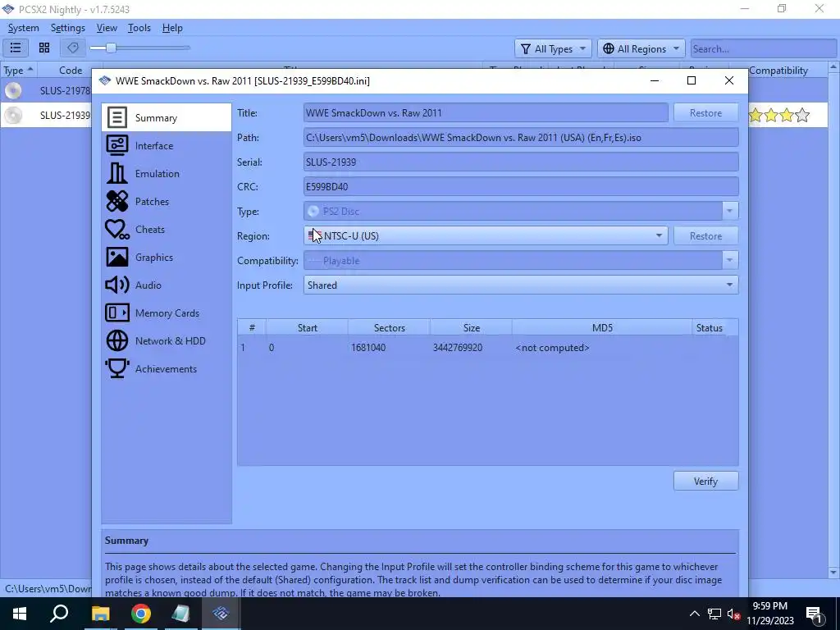Sort game list by Type column
Screen dimensions: 840x630
[x=18, y=71]
